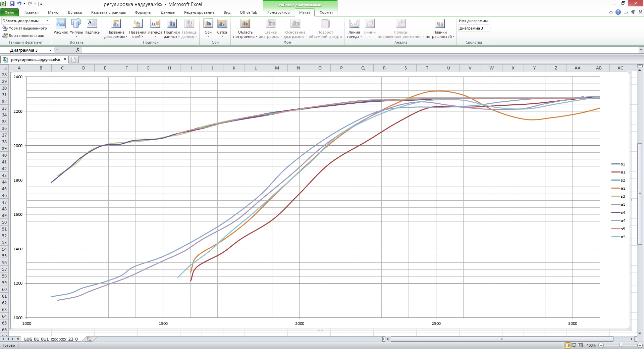Click the Имя диаграммы name field
The image size is (644, 349).
tap(474, 28)
